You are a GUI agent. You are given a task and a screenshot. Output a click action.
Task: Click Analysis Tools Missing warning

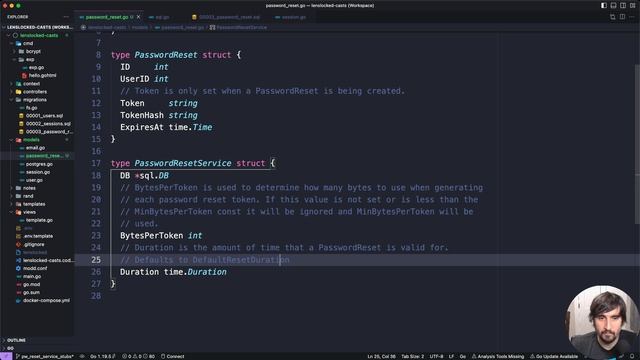[x=498, y=356]
